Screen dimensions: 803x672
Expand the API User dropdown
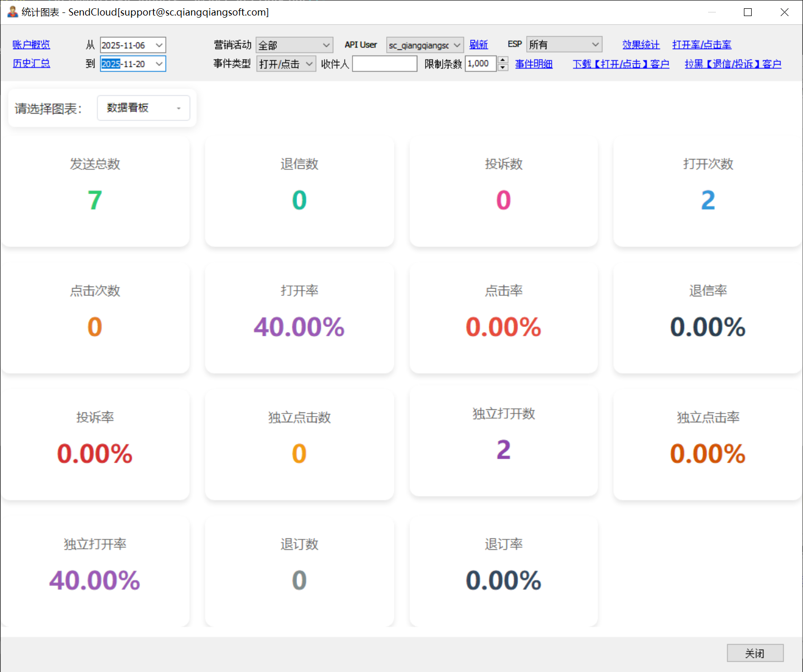click(425, 45)
